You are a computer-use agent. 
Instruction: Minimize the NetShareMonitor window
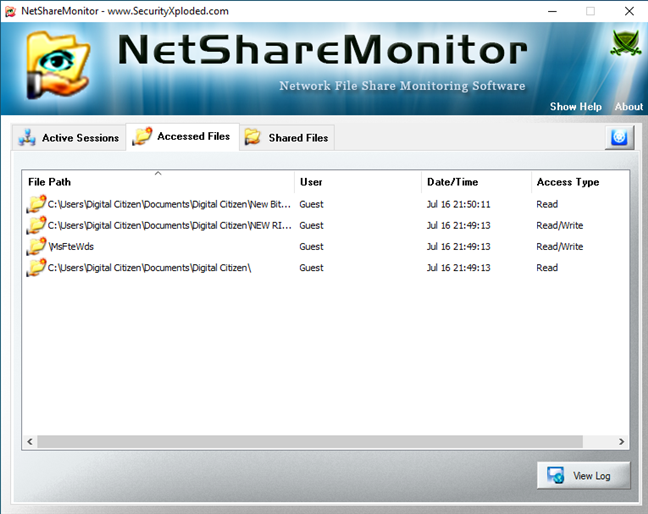(x=552, y=11)
